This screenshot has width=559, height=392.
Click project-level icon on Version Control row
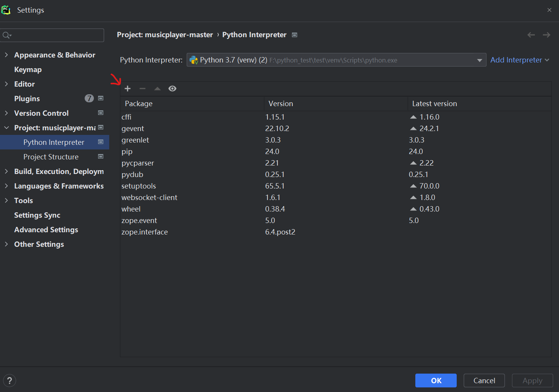point(101,113)
